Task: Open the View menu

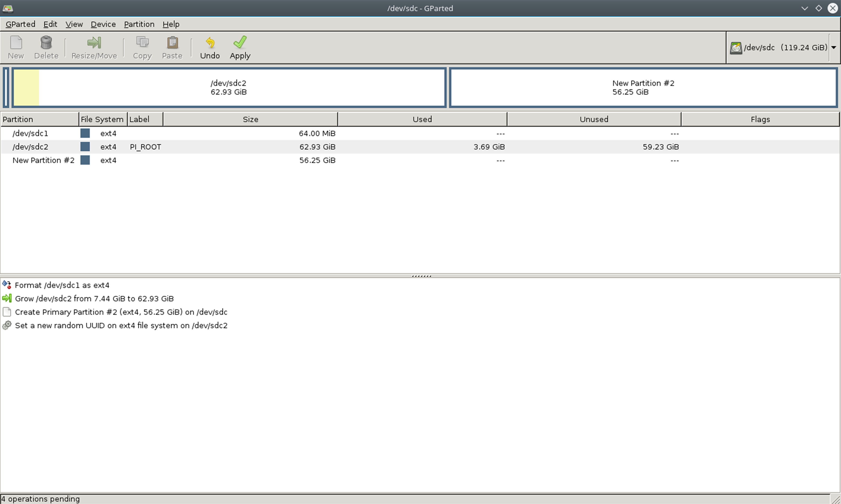Action: tap(74, 24)
